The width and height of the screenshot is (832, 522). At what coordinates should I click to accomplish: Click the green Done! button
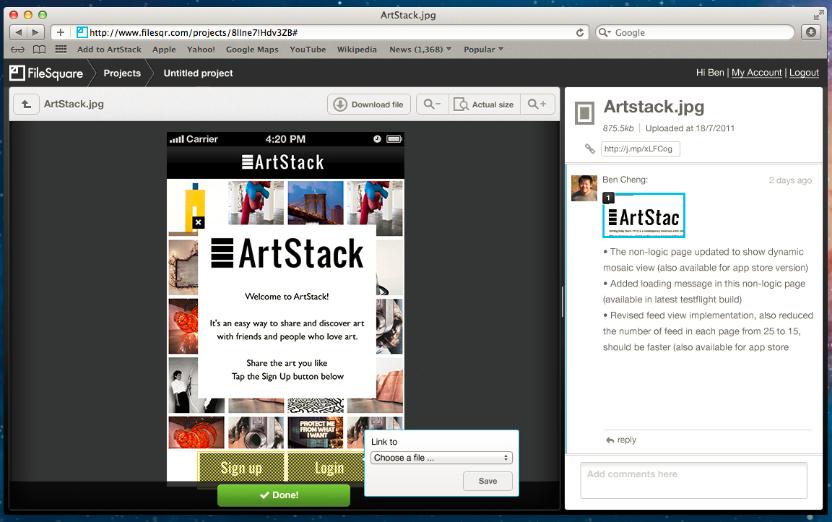[x=283, y=495]
